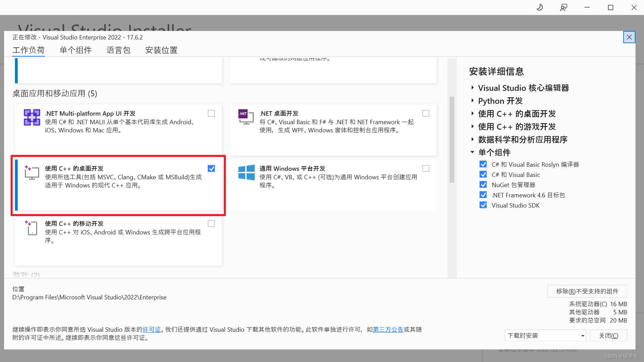
Task: Expand 使用 C++ 的游戏开发 details node
Action: pyautogui.click(x=472, y=127)
